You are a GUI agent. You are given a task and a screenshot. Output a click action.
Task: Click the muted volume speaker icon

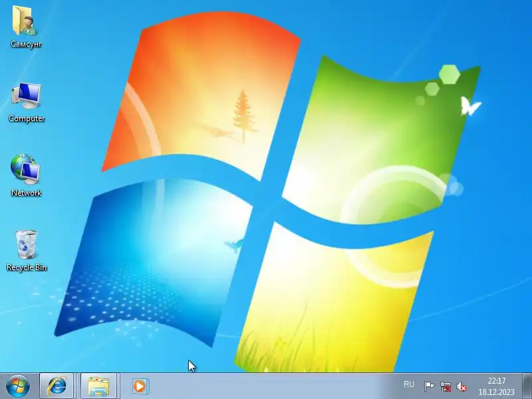(x=462, y=386)
